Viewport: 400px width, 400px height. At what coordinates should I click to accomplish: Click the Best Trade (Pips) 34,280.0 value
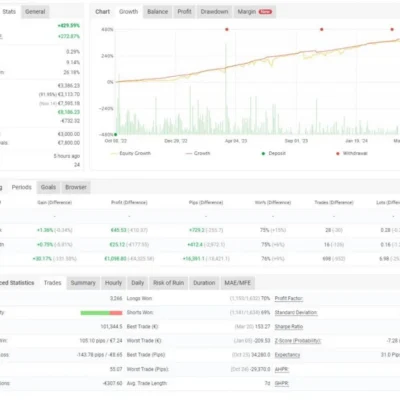[261, 355]
